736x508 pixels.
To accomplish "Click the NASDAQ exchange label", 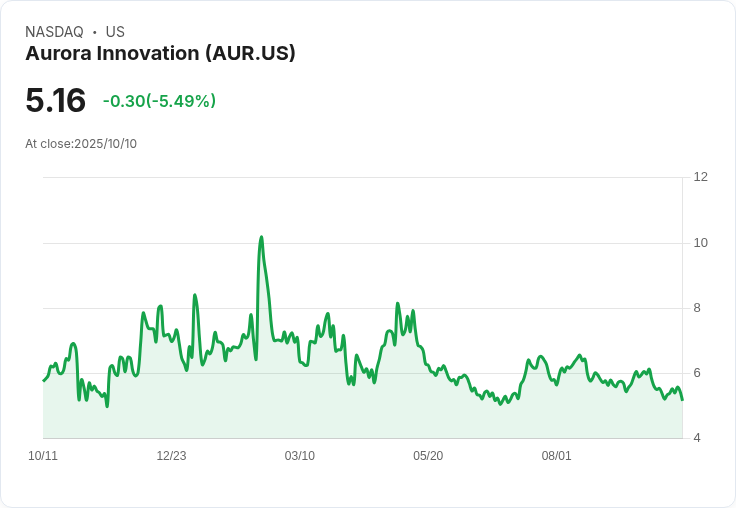I will click(x=54, y=32).
